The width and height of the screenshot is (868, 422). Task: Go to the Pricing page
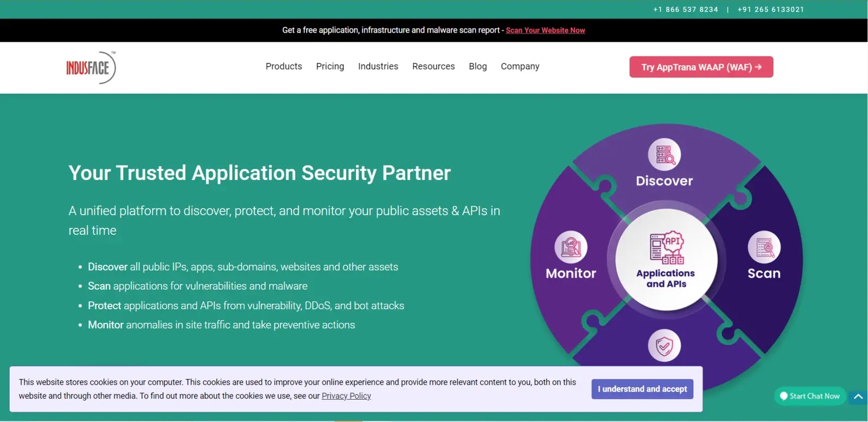[x=330, y=66]
